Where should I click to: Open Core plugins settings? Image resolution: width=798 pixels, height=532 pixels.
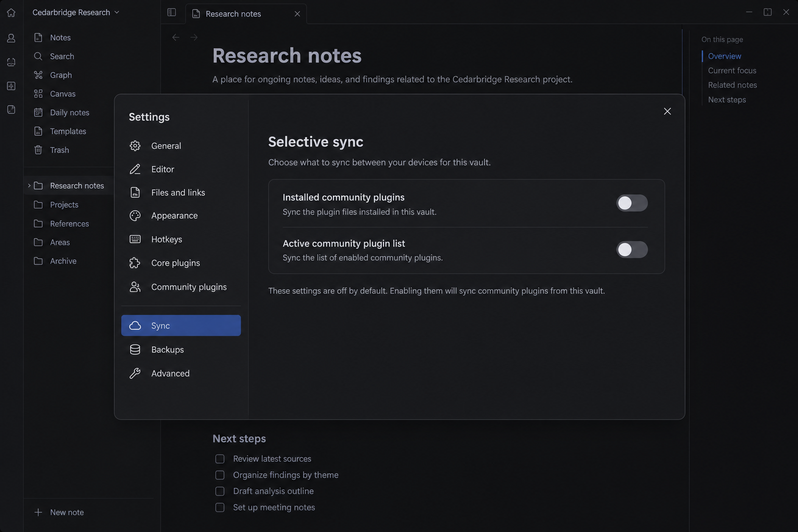[181, 263]
